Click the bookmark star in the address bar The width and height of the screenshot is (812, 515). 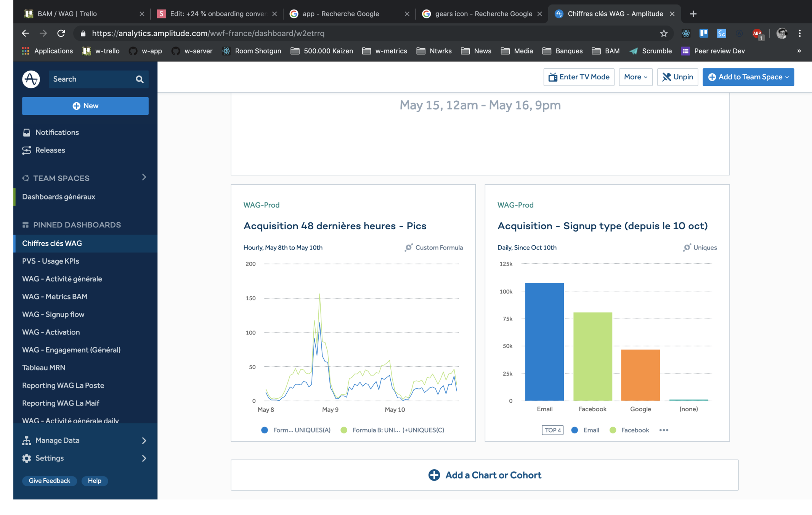pos(664,33)
